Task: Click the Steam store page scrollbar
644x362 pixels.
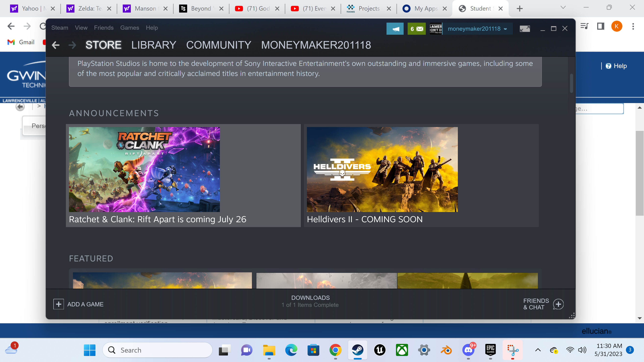Action: click(571, 83)
